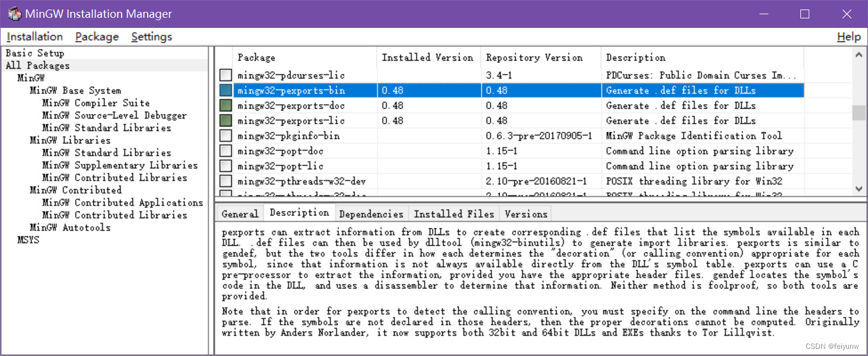Select MinGW Base System node
This screenshot has width=868, height=356.
75,90
